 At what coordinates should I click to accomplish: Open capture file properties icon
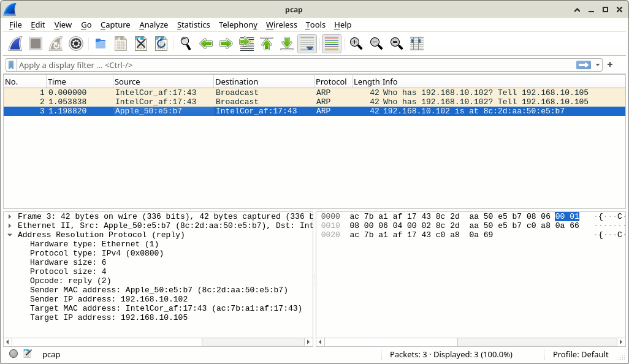coord(27,354)
